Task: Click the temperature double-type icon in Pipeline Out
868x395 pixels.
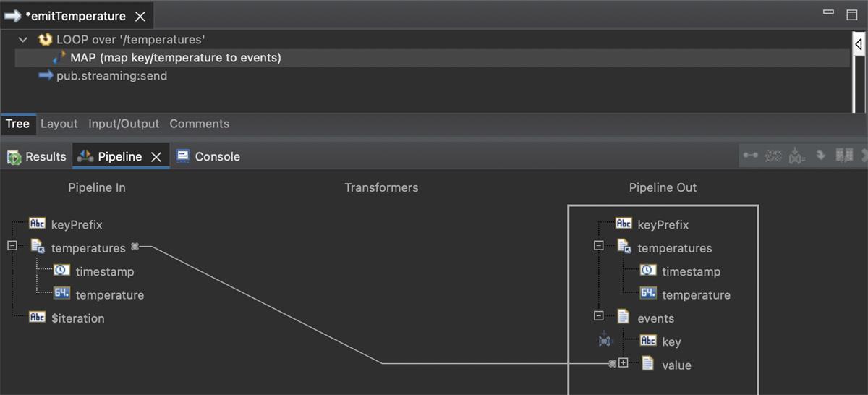Action: 649,294
